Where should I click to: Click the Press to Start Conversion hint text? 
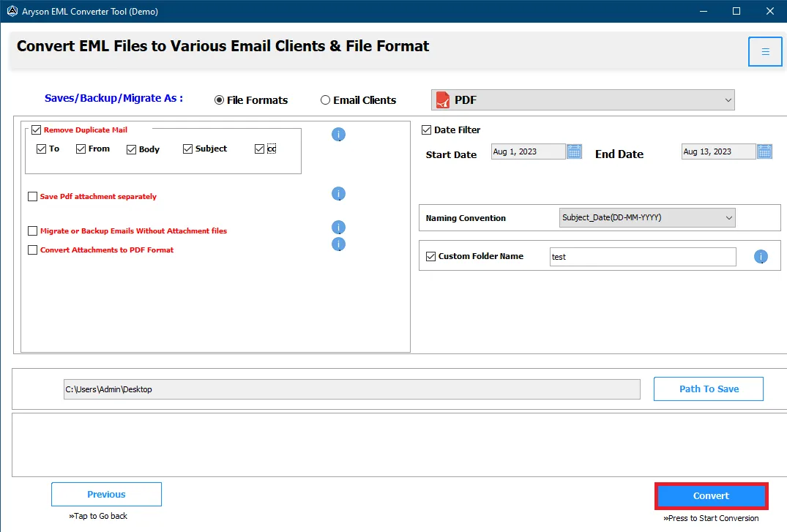coord(711,518)
